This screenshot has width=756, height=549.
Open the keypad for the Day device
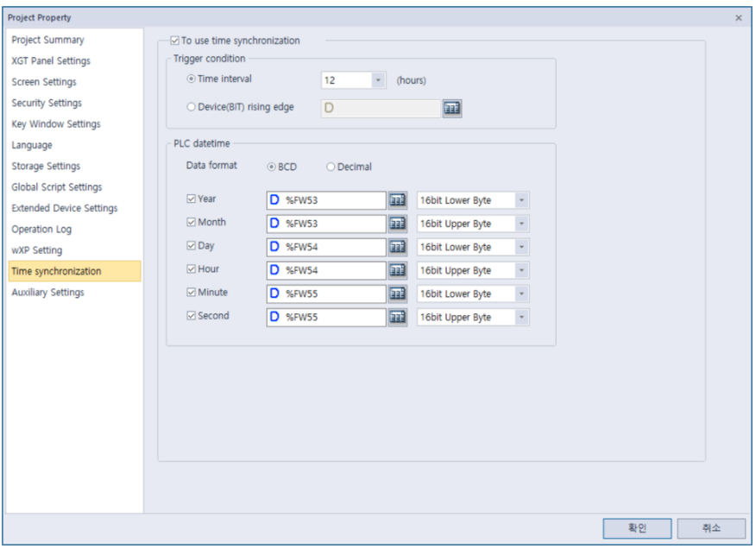[x=400, y=247]
